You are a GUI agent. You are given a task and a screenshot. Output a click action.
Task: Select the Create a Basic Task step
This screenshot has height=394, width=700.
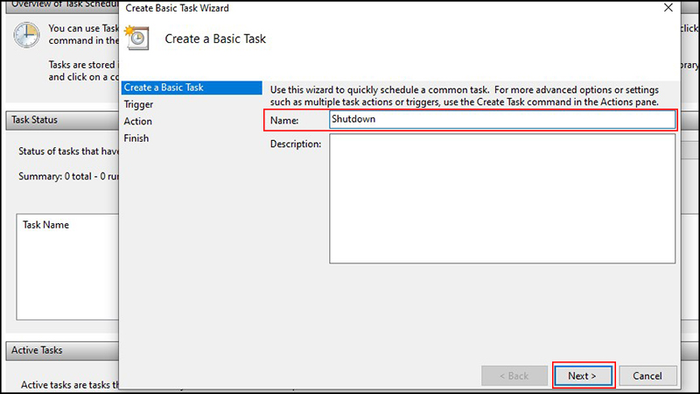tap(192, 87)
